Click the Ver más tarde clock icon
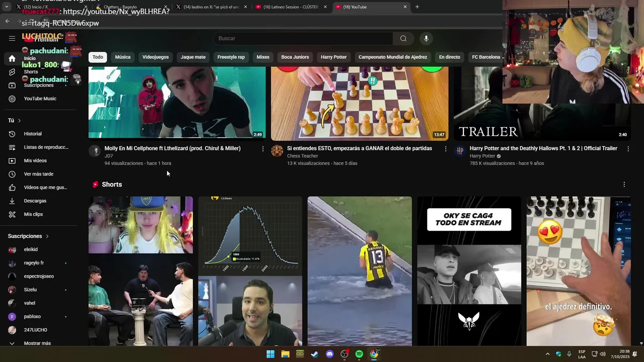 pyautogui.click(x=12, y=174)
